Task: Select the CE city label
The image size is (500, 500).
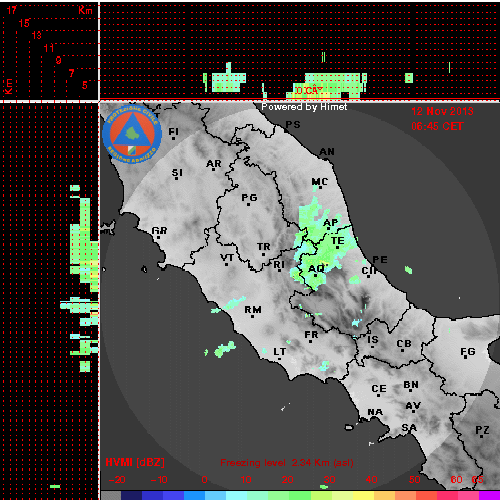Action: 379,389
